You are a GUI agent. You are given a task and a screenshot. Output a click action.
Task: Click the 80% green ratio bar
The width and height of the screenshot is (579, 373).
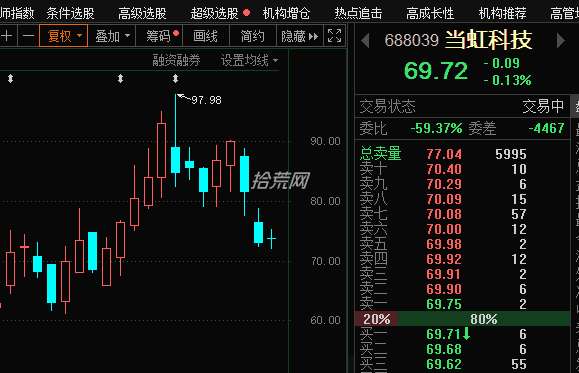[x=484, y=319]
